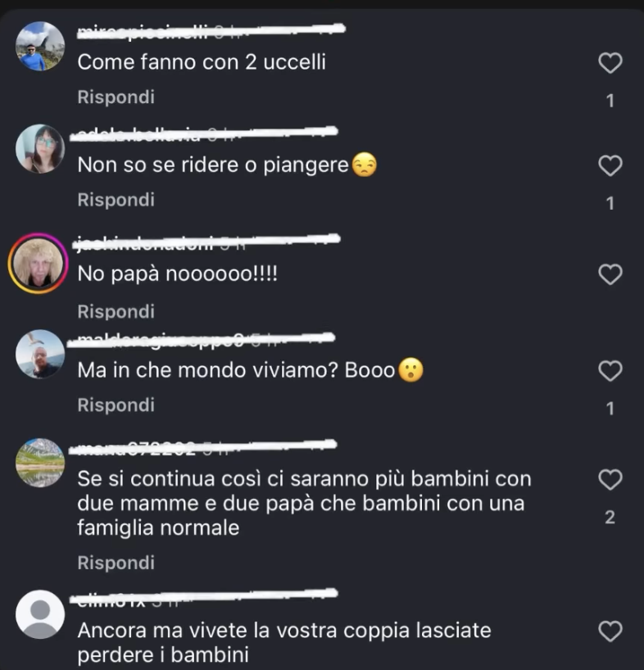Reply to the 'famiglia normale' comment

(116, 563)
